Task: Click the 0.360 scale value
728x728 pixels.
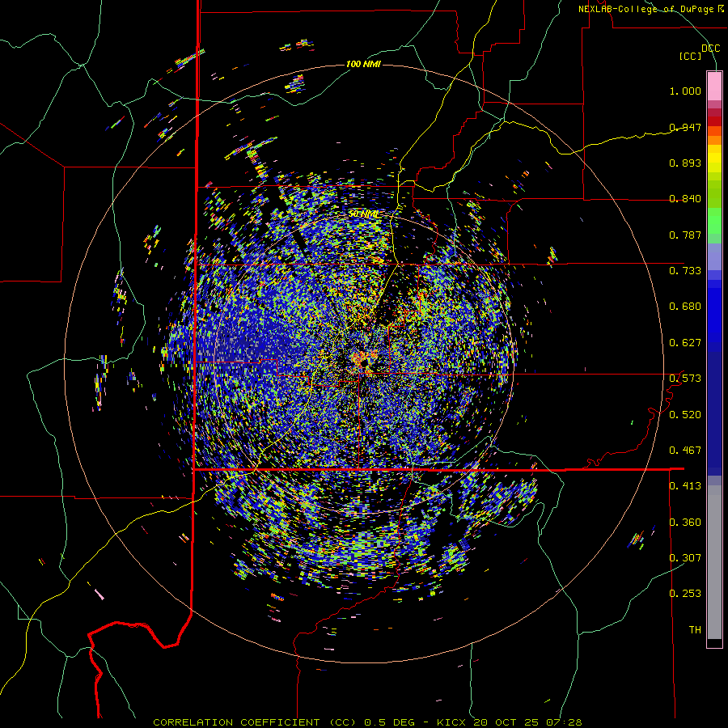Action: (x=685, y=523)
